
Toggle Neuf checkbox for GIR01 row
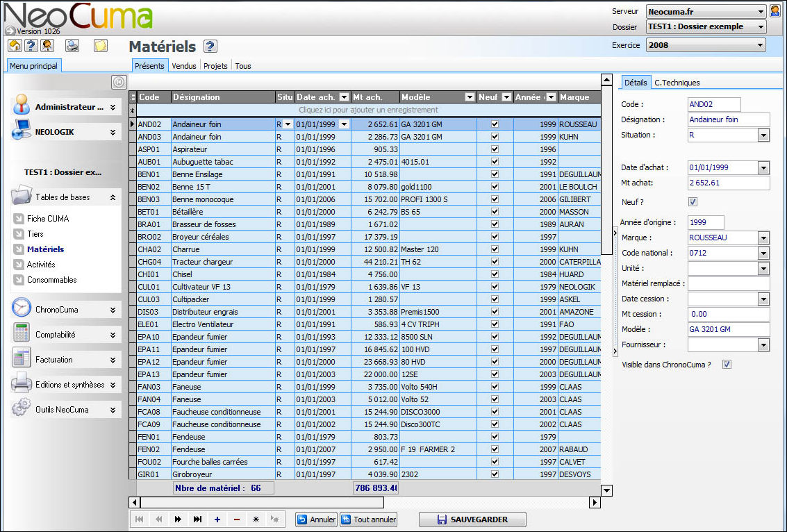(x=495, y=474)
